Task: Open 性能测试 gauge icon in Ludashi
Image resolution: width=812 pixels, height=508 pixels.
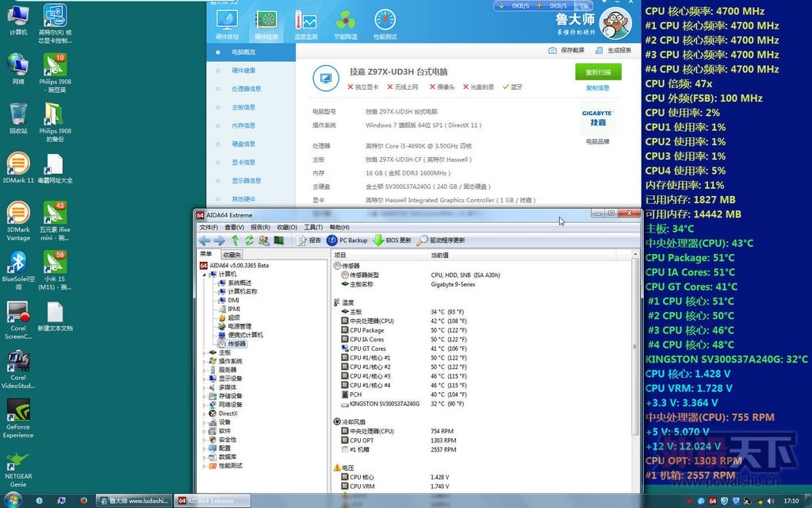Action: click(385, 25)
